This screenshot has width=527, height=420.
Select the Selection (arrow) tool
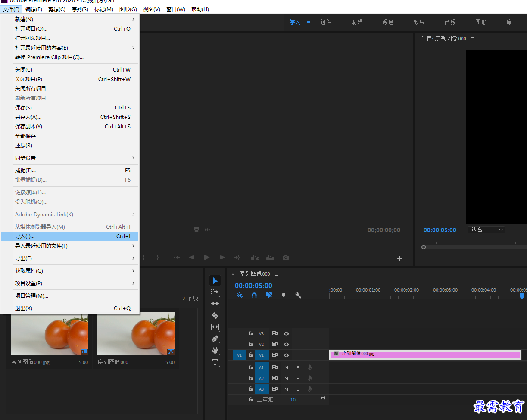pyautogui.click(x=215, y=281)
